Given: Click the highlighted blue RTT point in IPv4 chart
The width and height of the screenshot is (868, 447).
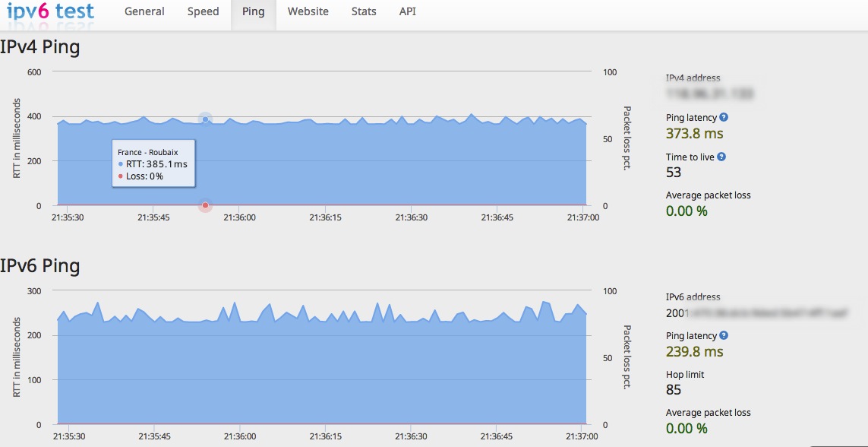Looking at the screenshot, I should 205,119.
